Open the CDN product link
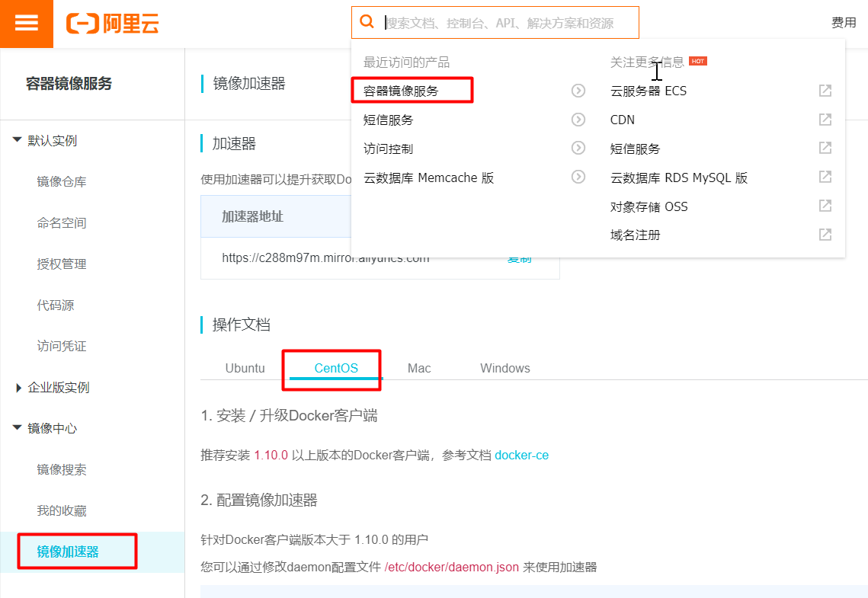868x598 pixels. point(622,120)
